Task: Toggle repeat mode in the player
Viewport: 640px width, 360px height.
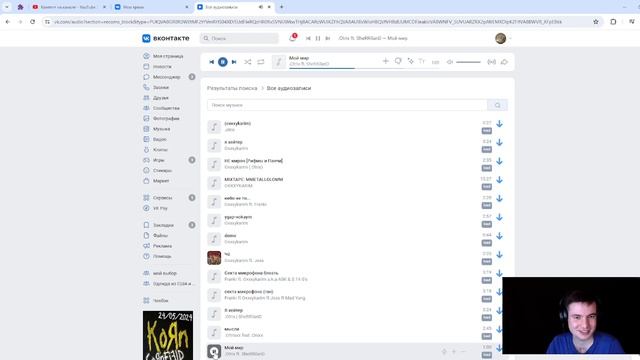Action: pyautogui.click(x=261, y=62)
